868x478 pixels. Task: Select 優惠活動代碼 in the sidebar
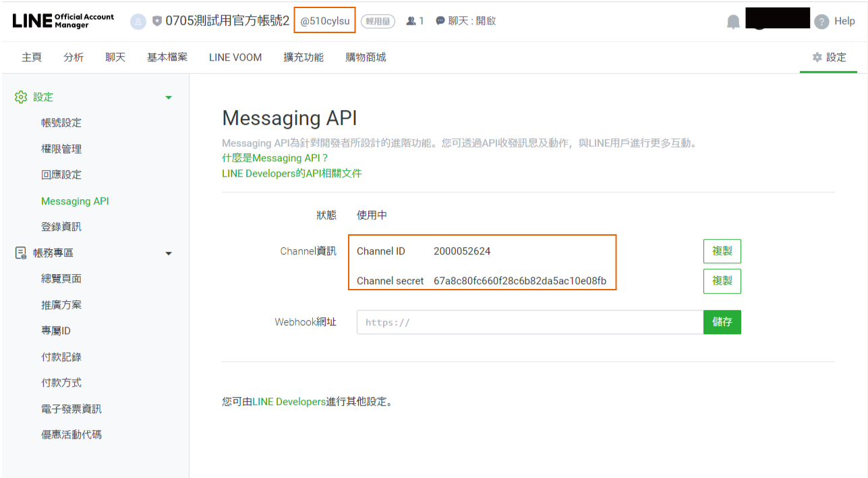[71, 435]
